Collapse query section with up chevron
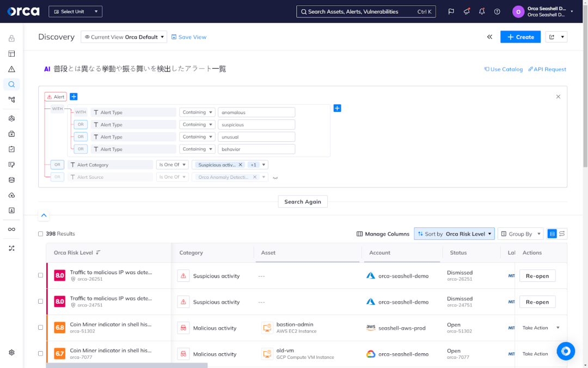Screen dimensions: 588x368 (44, 215)
